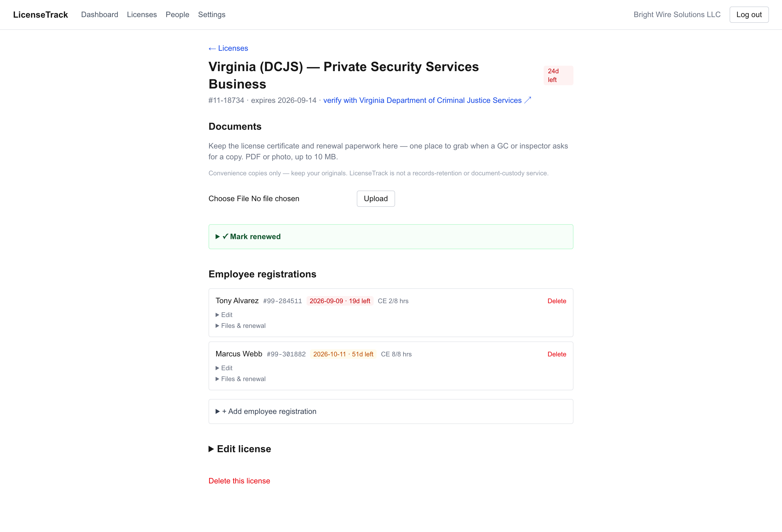The image size is (782, 532).
Task: Click the Tony Alvarez name
Action: click(x=237, y=301)
